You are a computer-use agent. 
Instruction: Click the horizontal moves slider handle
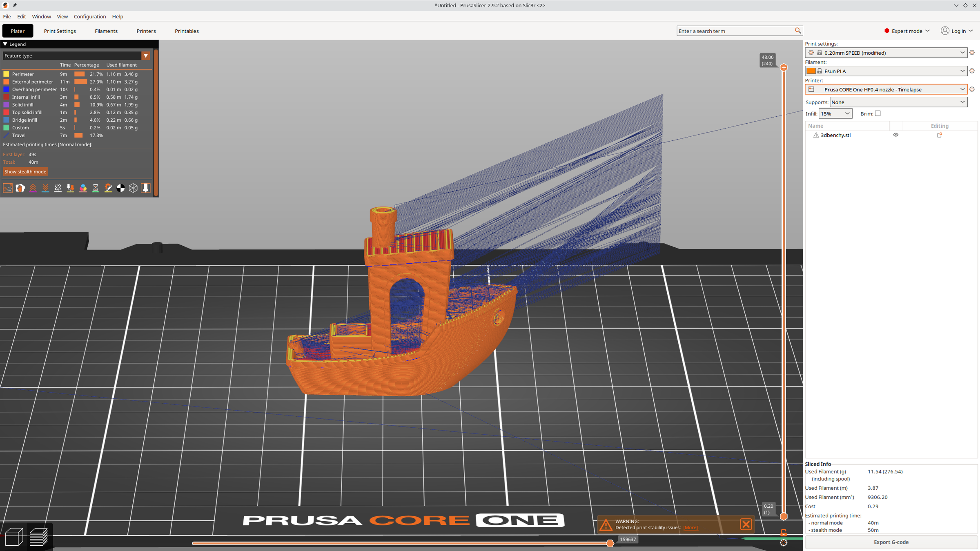point(610,543)
